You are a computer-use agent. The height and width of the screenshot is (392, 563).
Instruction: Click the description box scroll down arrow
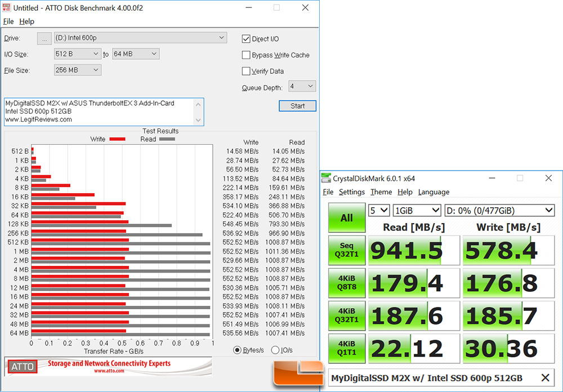pos(198,120)
